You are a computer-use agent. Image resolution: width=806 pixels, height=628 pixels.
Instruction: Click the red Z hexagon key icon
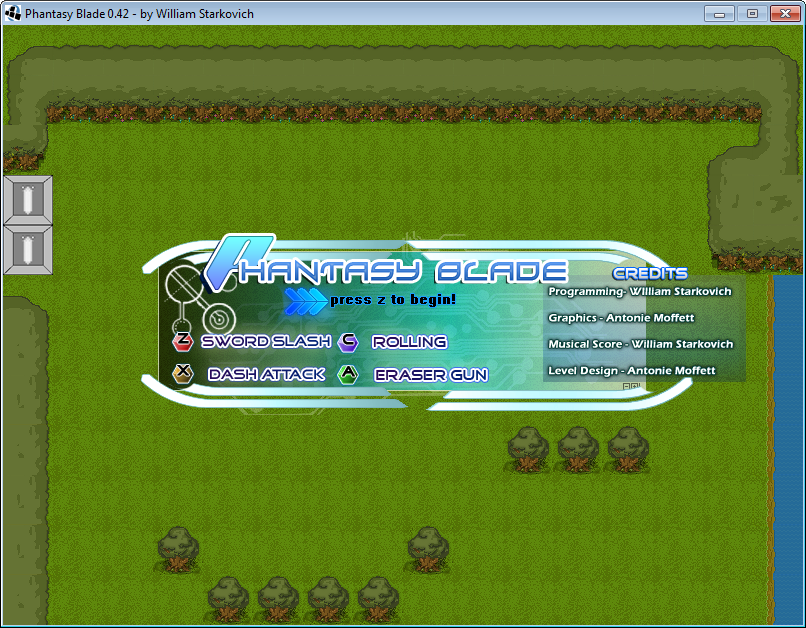[x=183, y=342]
